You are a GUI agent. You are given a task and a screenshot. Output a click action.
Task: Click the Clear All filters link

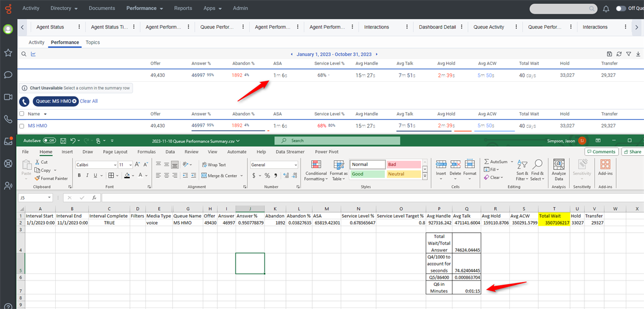tap(89, 101)
